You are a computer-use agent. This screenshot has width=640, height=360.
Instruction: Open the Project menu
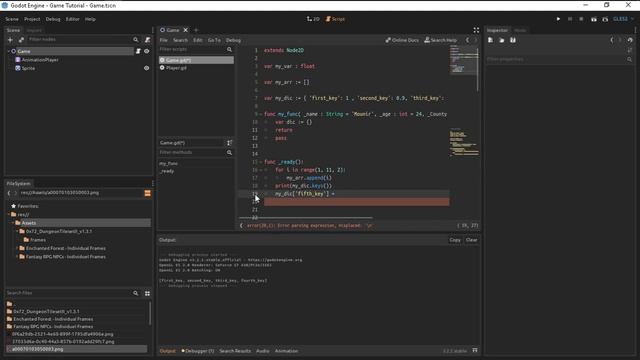tap(32, 19)
